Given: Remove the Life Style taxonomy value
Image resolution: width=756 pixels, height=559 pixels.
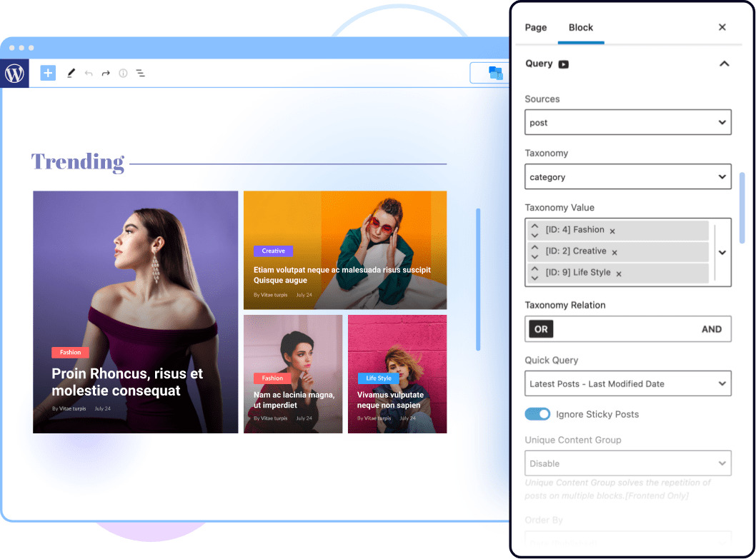Looking at the screenshot, I should tap(619, 273).
